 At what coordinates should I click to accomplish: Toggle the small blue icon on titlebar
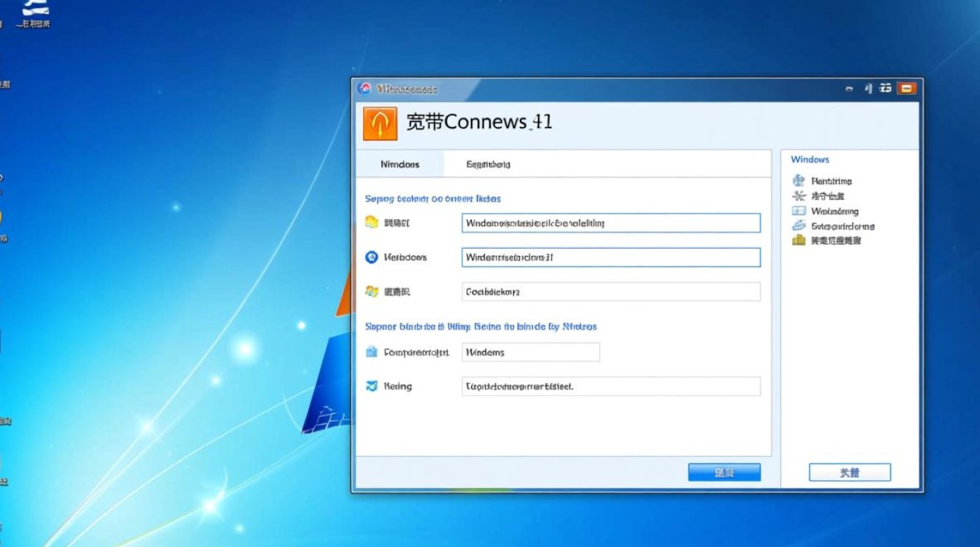867,88
